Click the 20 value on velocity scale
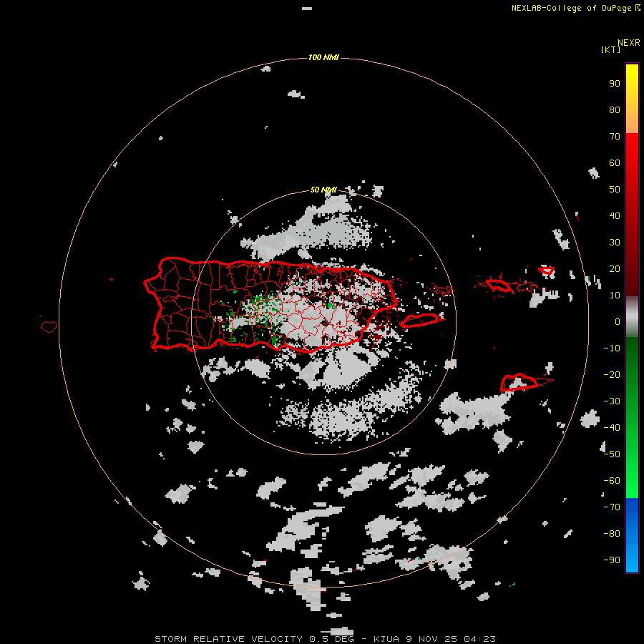This screenshot has height=644, width=644. click(615, 269)
